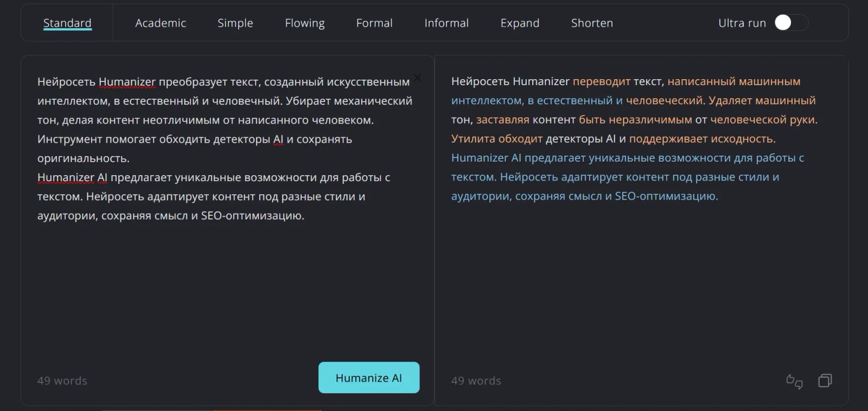Viewport: 868px width, 411px height.
Task: Select the Standard mode tab
Action: tap(67, 23)
